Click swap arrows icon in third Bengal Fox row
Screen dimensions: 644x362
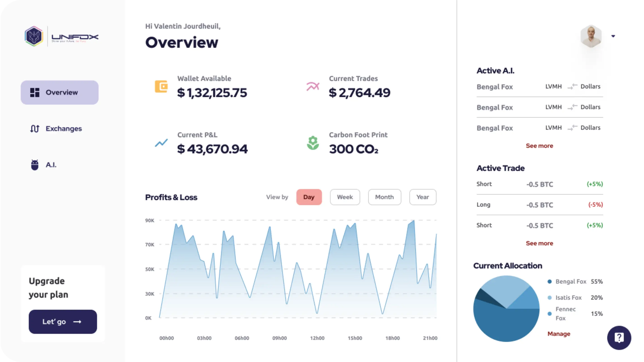[572, 128]
